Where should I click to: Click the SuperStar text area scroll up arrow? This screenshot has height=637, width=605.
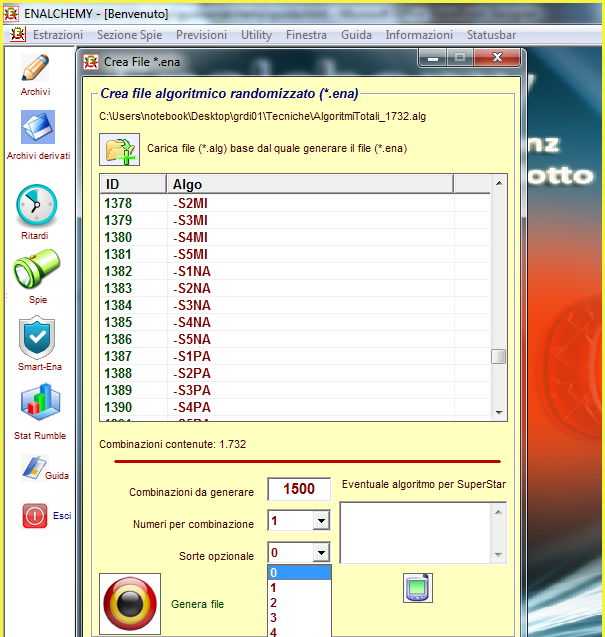click(498, 512)
